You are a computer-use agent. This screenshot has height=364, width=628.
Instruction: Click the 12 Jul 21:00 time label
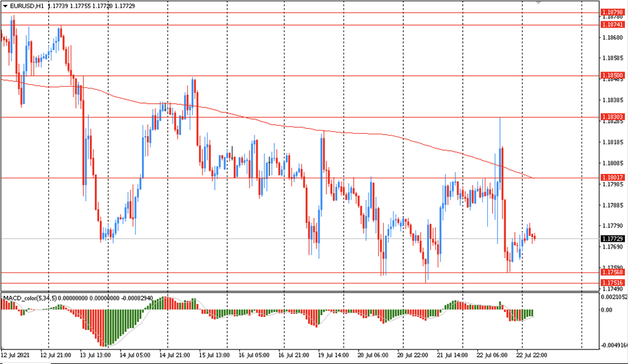coord(56,355)
